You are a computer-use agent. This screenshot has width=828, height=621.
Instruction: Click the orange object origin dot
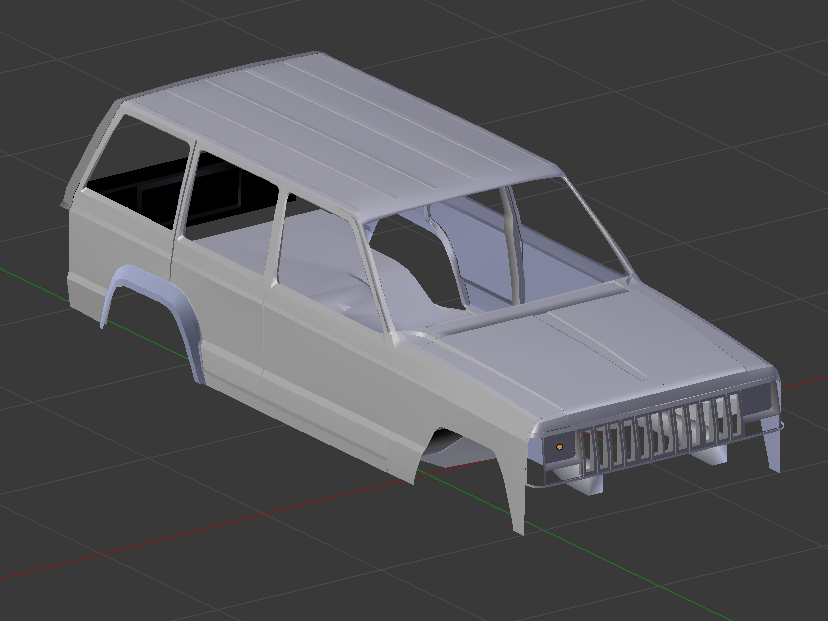[x=560, y=447]
